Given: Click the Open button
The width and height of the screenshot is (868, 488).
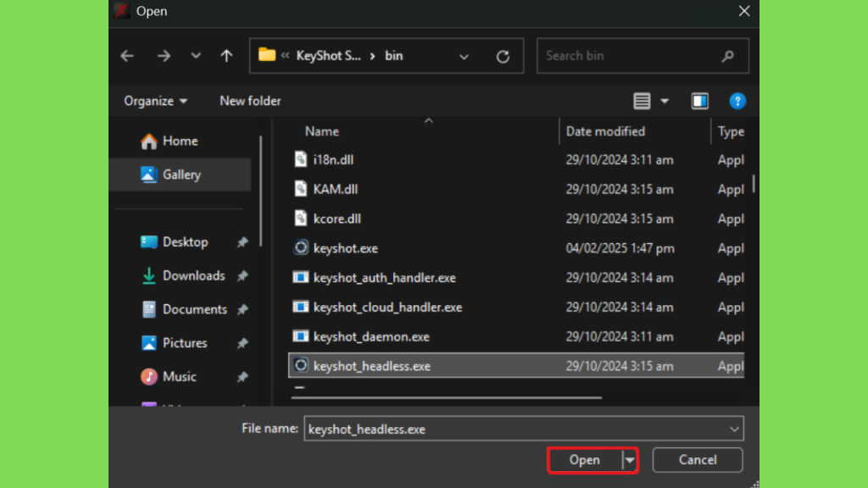Looking at the screenshot, I should [x=585, y=460].
